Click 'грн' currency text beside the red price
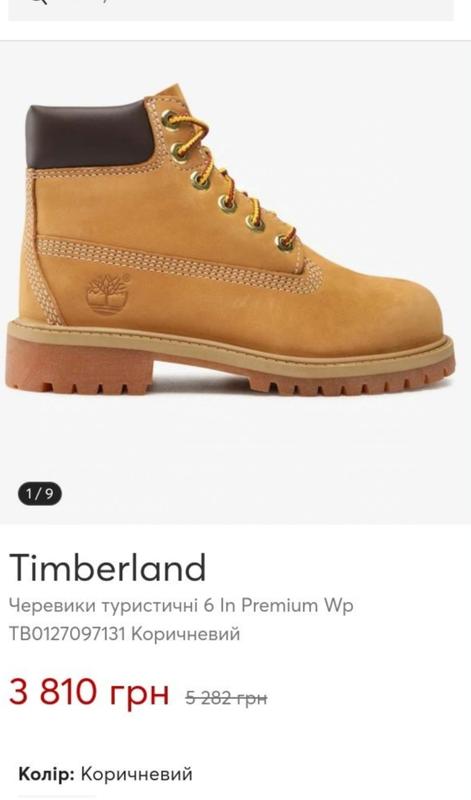The image size is (471, 800). pyautogui.click(x=139, y=694)
